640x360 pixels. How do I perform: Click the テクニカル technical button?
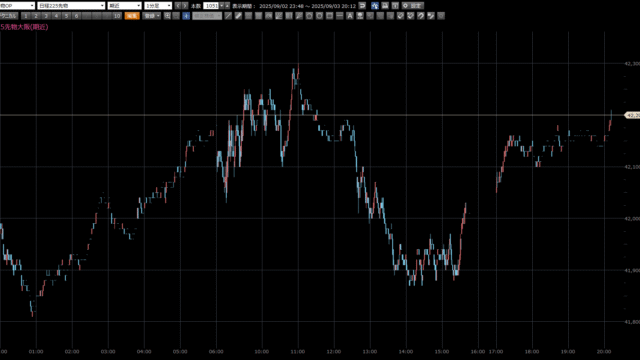pos(9,16)
